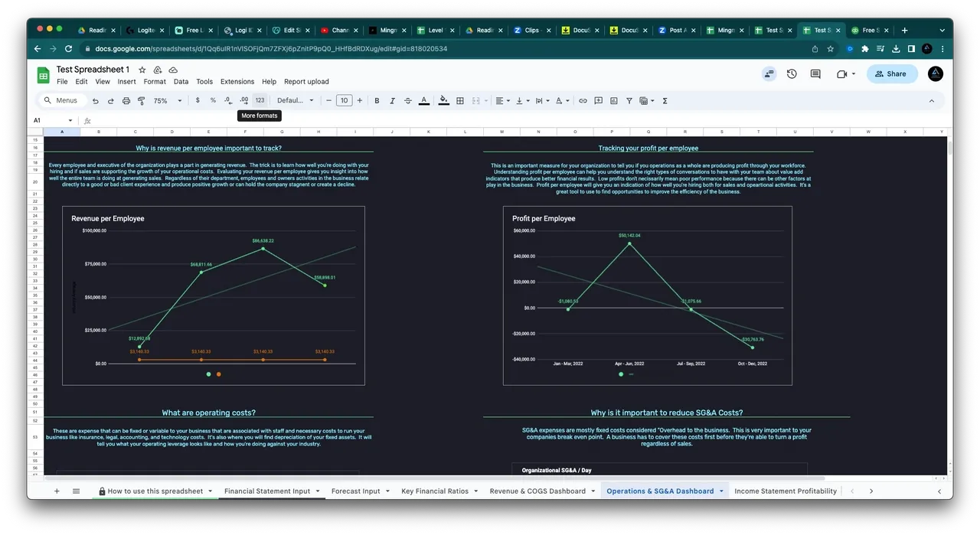Move document with folder icon
This screenshot has height=535, width=980.
[x=158, y=70]
